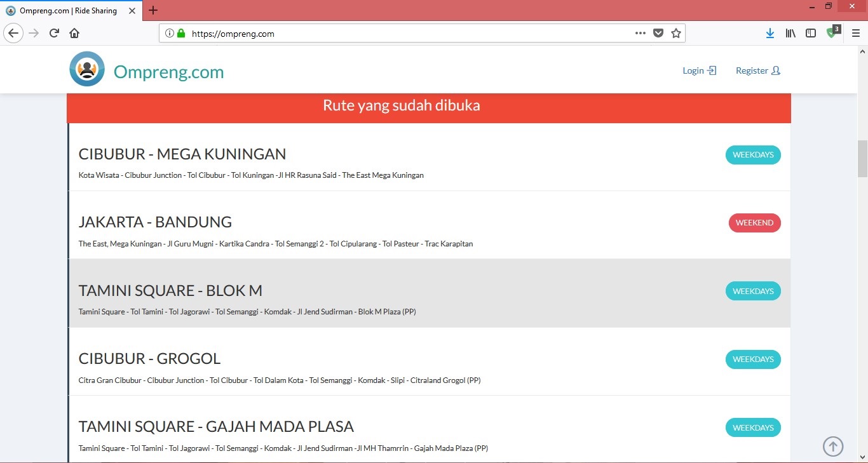Open the green shield extension icon
This screenshot has width=868, height=463.
point(832,33)
